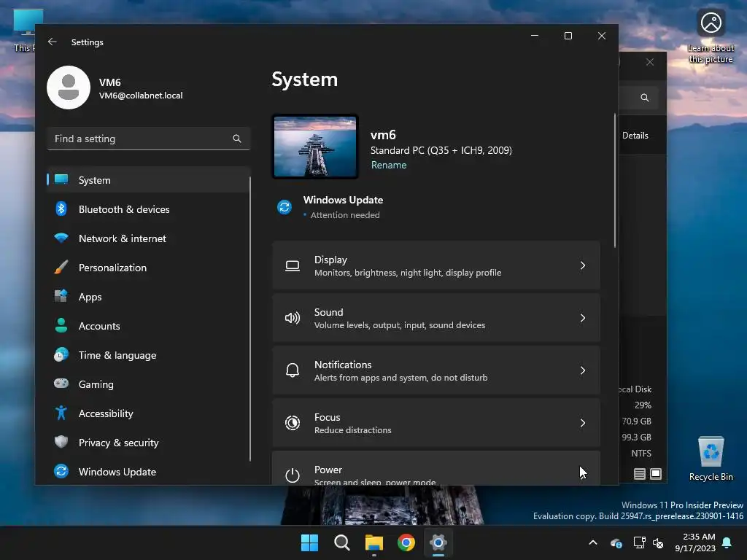The height and width of the screenshot is (560, 747).
Task: Open Notifications settings row
Action: (x=436, y=370)
